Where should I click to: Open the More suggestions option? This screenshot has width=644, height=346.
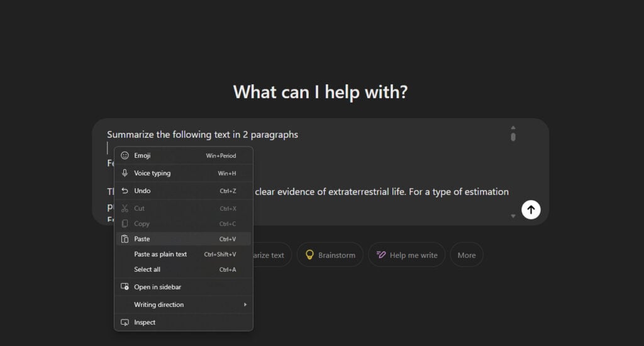(467, 255)
